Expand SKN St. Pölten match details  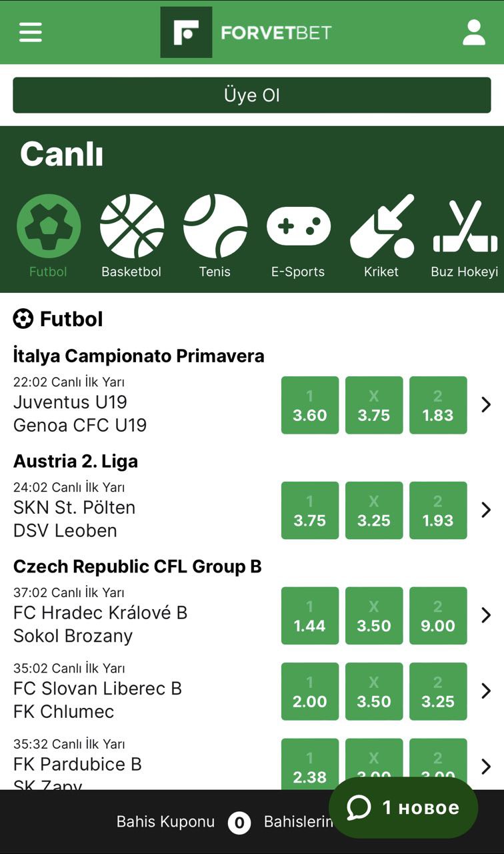point(486,510)
